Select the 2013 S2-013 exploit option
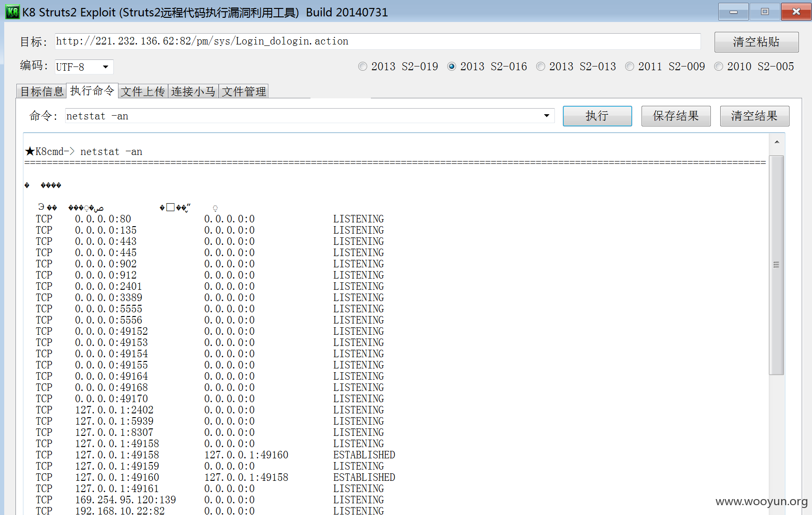The image size is (812, 515). point(576,66)
